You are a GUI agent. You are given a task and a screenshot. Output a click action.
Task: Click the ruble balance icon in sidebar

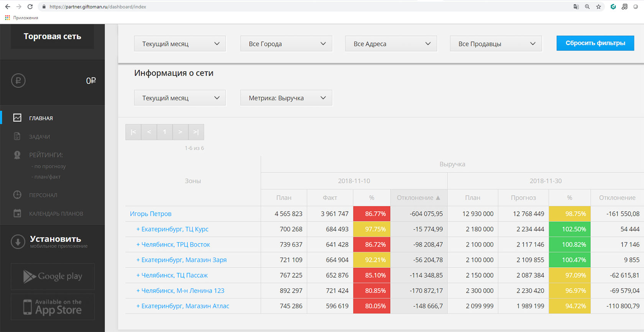point(18,81)
